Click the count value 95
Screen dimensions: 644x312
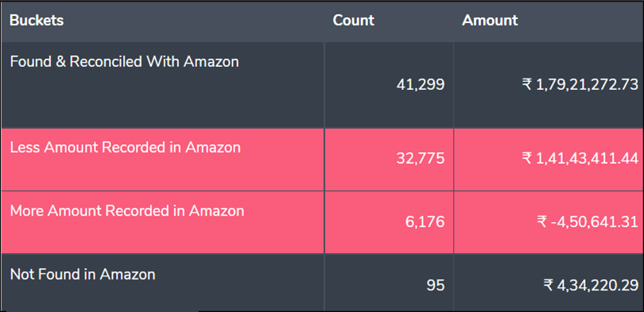pyautogui.click(x=436, y=285)
